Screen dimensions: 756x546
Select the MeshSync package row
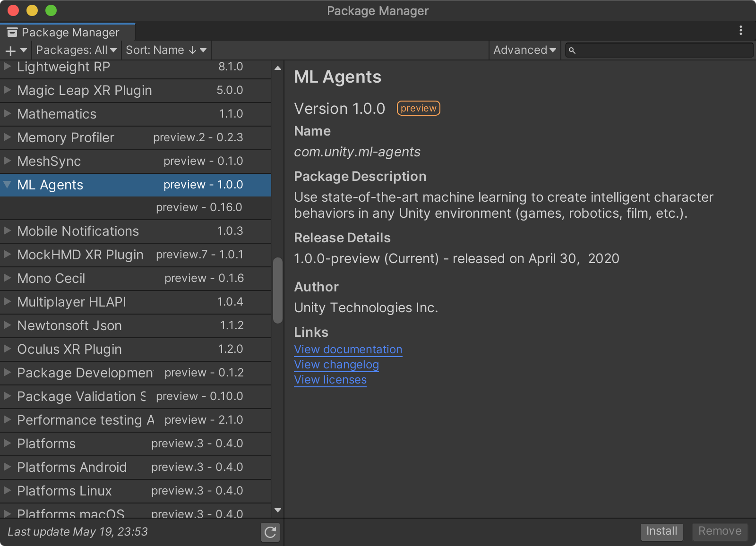tap(136, 161)
